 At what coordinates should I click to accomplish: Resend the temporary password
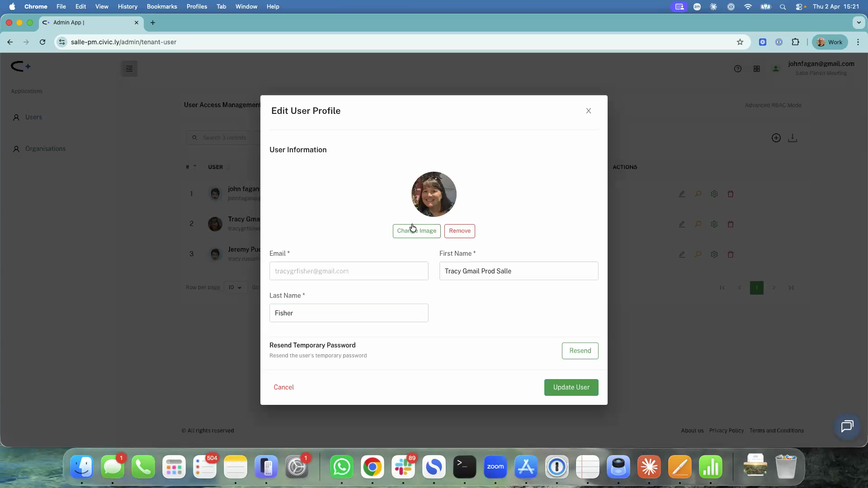click(x=580, y=351)
